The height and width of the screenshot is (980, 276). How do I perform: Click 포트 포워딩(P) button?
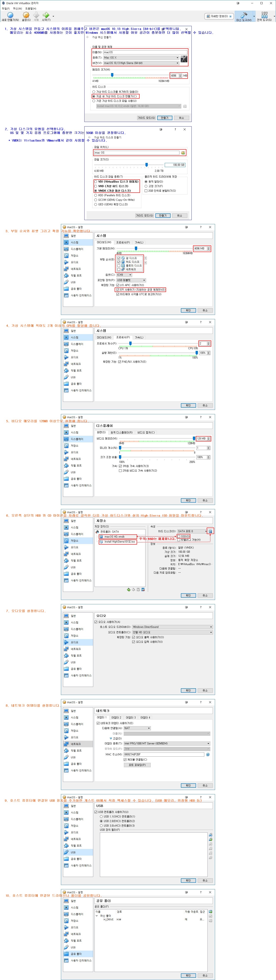[137, 765]
